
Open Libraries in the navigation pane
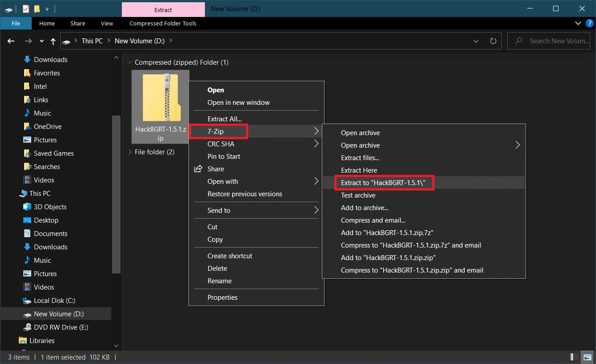42,341
